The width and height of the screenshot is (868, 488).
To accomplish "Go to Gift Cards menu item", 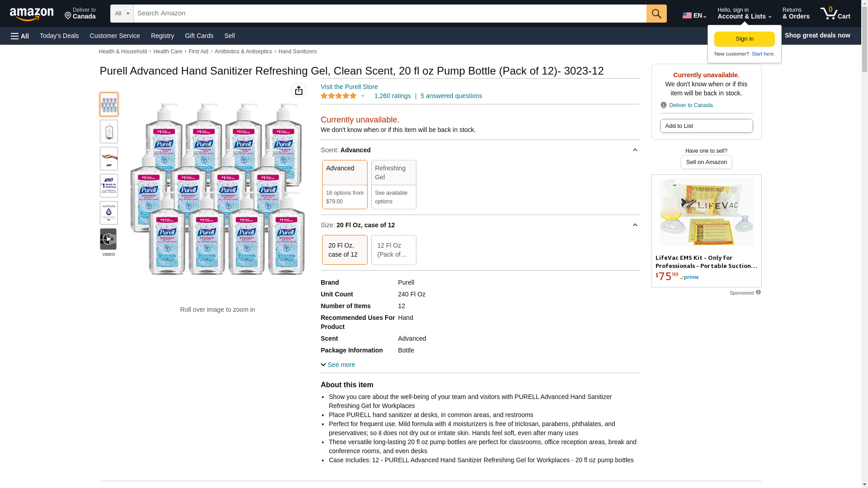I will click(199, 36).
